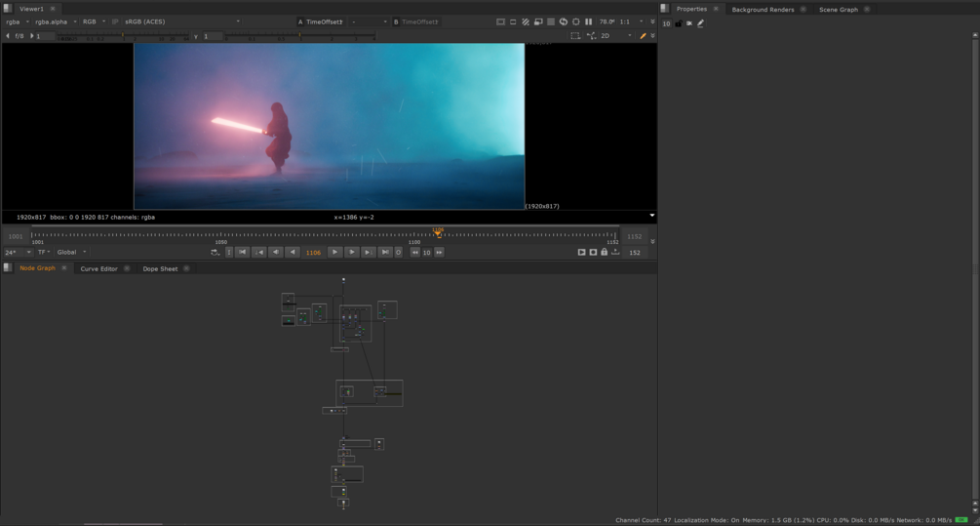Image resolution: width=980 pixels, height=526 pixels.
Task: Toggle the gamma Y button
Action: pyautogui.click(x=196, y=36)
